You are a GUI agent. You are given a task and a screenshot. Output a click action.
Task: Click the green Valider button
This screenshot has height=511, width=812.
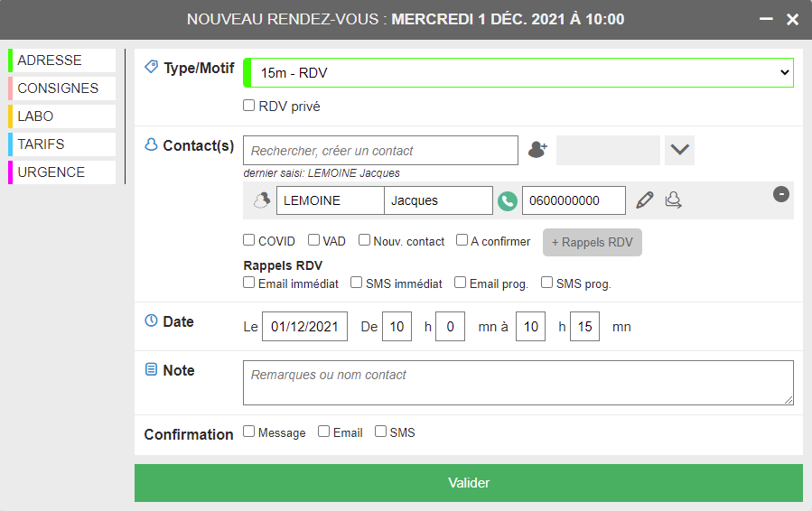tap(468, 483)
